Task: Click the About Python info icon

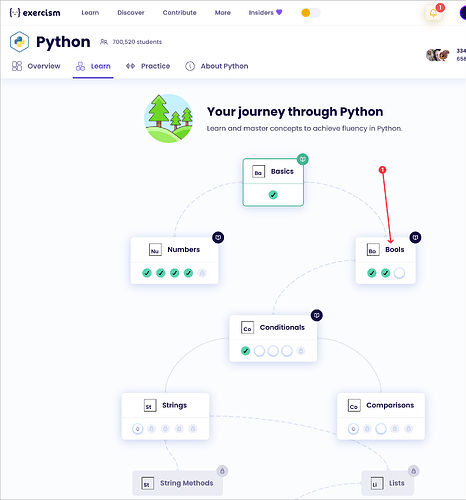Action: coord(190,66)
